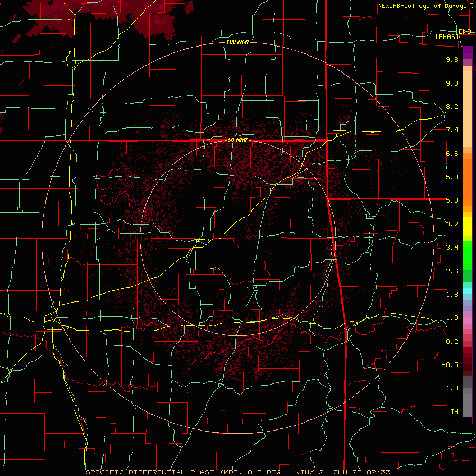The width and height of the screenshot is (476, 476).
Task: Click the KINX radar site identifier
Action: 304,472
